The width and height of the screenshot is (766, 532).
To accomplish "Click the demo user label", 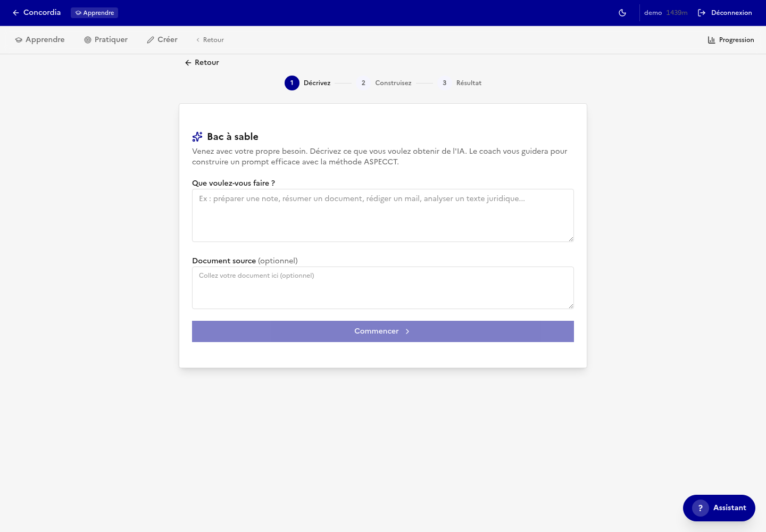I will pos(653,13).
